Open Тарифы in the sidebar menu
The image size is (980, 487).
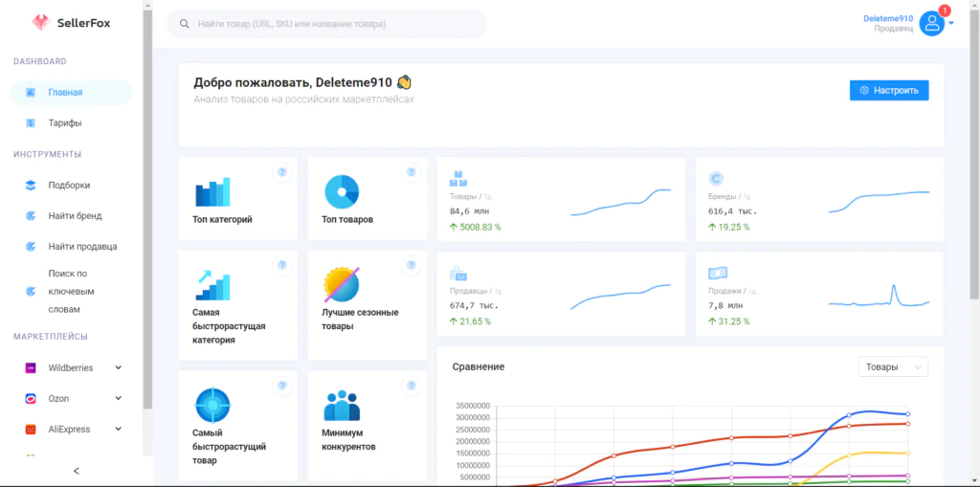65,123
